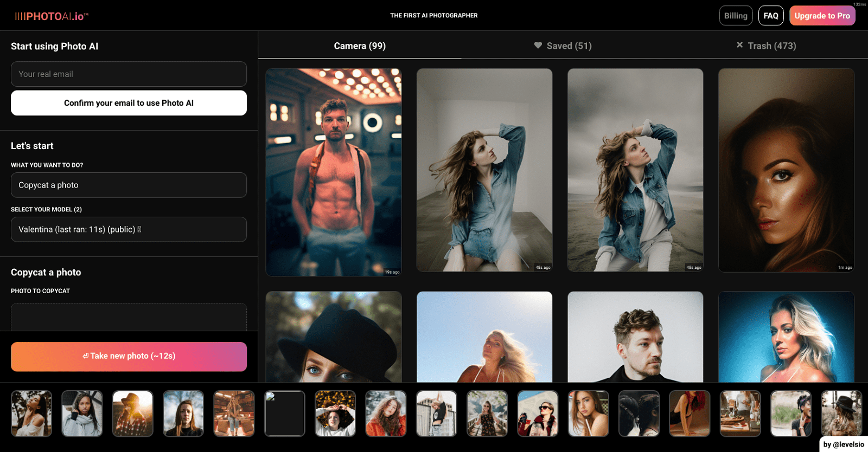This screenshot has height=452, width=868.
Task: Click Take new photo button
Action: pos(129,357)
